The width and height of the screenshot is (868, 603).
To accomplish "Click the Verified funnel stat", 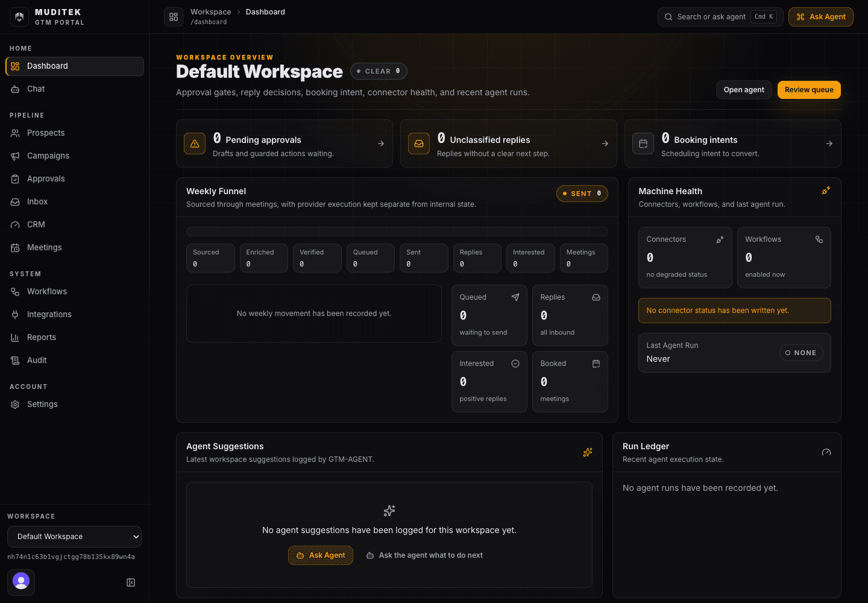I will [x=317, y=258].
